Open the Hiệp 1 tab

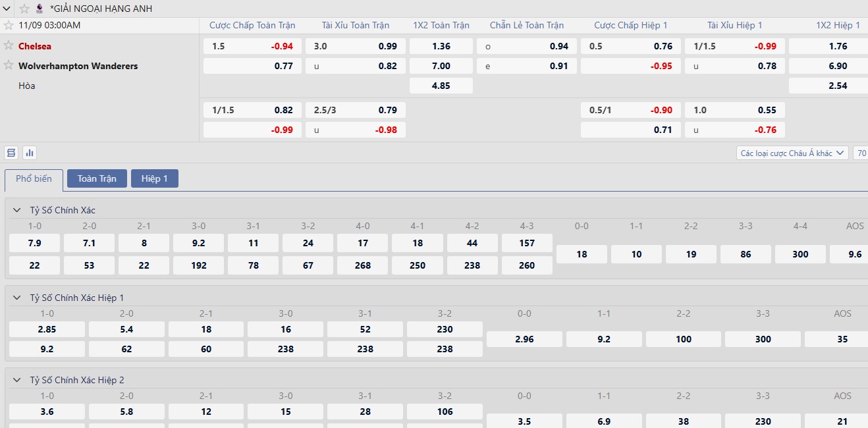tap(154, 178)
